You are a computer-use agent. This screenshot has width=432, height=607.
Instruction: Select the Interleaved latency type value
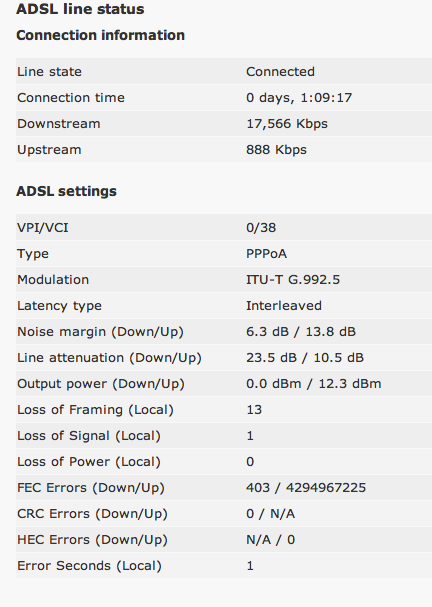[284, 306]
